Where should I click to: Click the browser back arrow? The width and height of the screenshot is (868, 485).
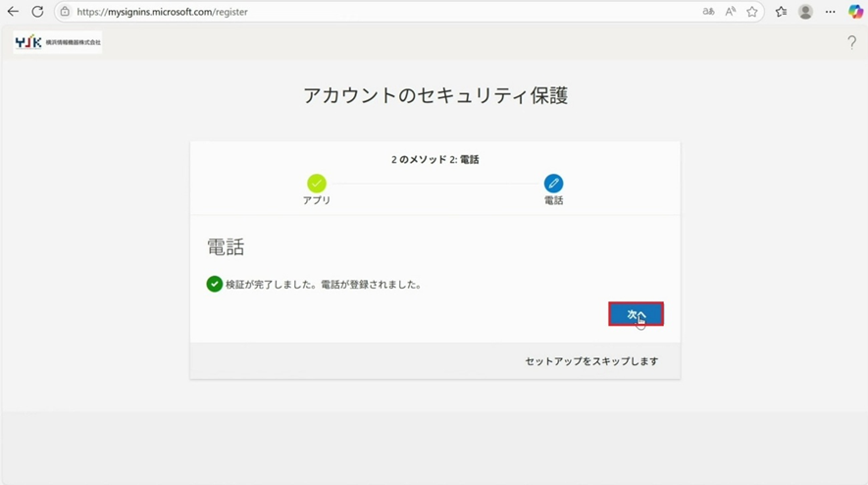(13, 12)
